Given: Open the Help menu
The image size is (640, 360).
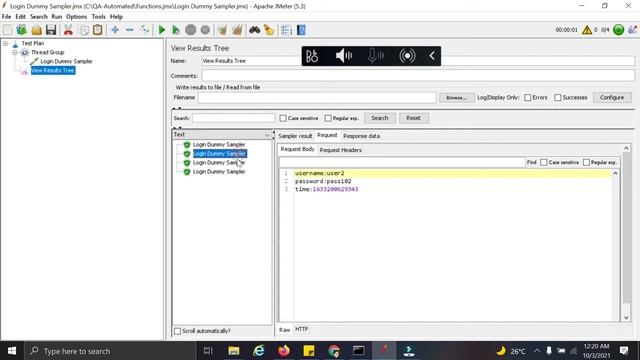Looking at the screenshot, I should pyautogui.click(x=116, y=17).
